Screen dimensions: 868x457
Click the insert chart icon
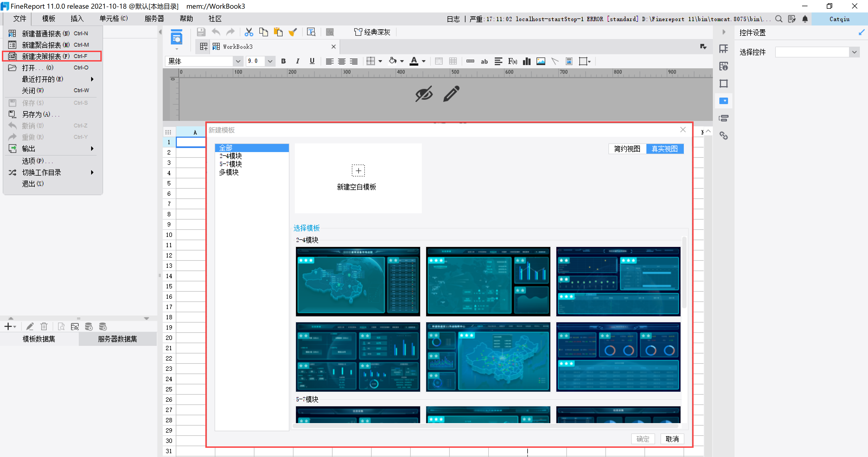[526, 61]
